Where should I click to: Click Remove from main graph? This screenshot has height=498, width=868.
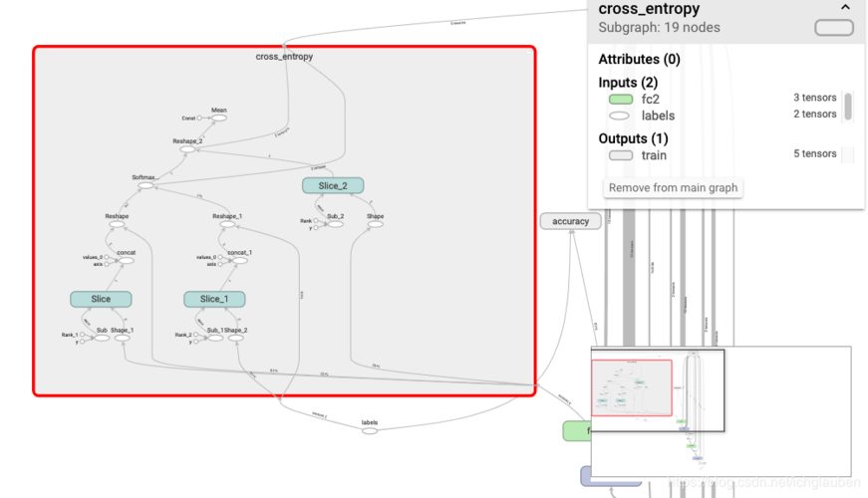[673, 187]
